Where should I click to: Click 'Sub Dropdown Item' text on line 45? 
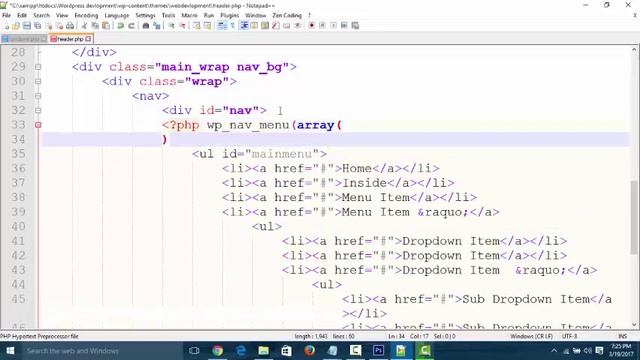coord(526,299)
